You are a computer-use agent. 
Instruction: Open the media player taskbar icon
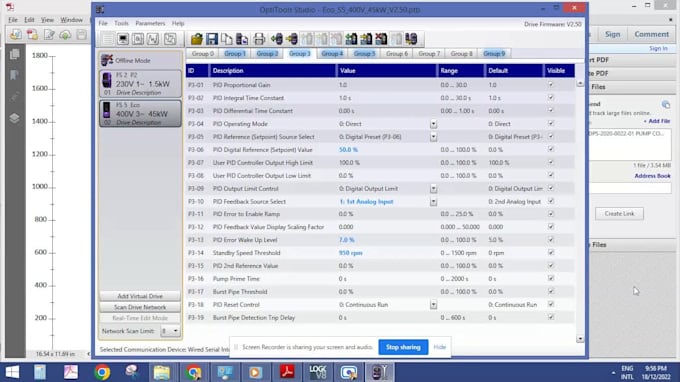(255, 372)
